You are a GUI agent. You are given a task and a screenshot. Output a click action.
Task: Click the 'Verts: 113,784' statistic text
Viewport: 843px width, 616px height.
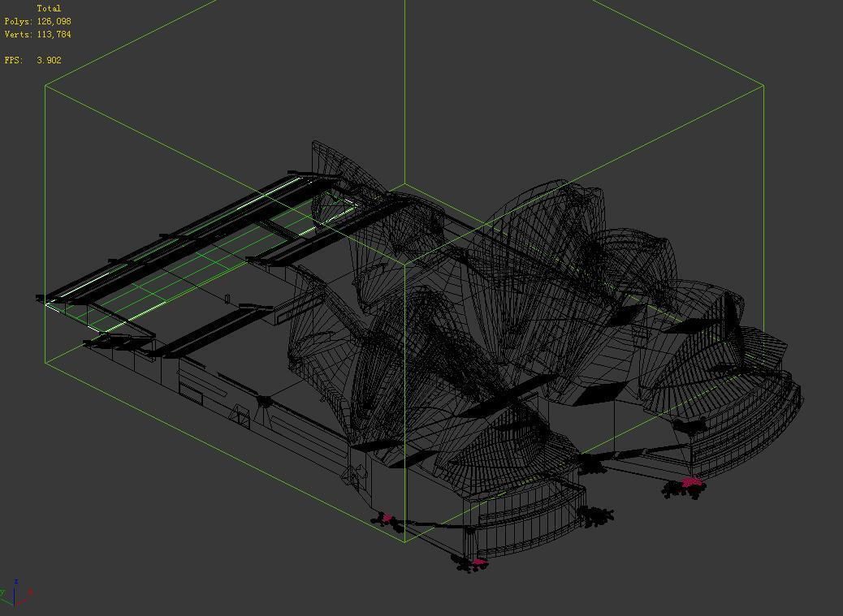coord(37,34)
